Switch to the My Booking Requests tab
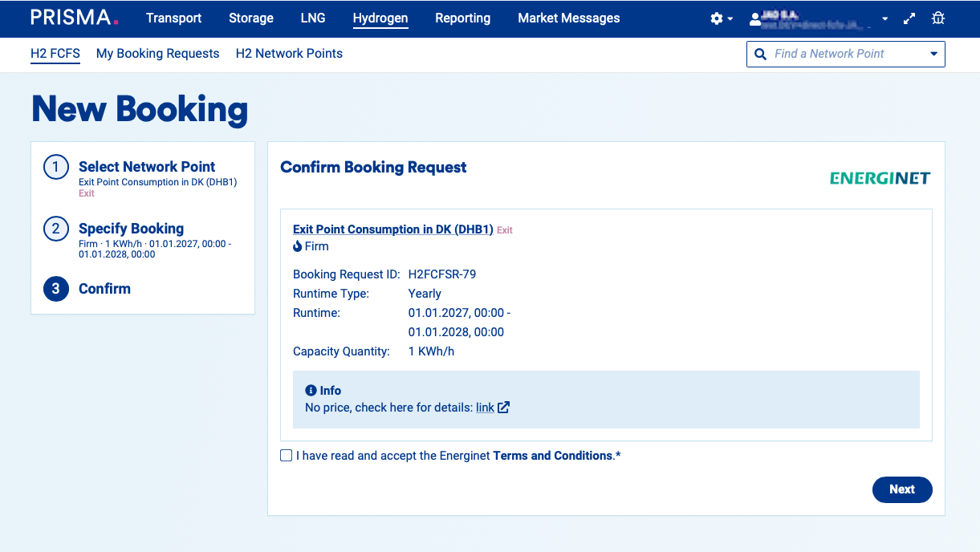 pyautogui.click(x=157, y=53)
